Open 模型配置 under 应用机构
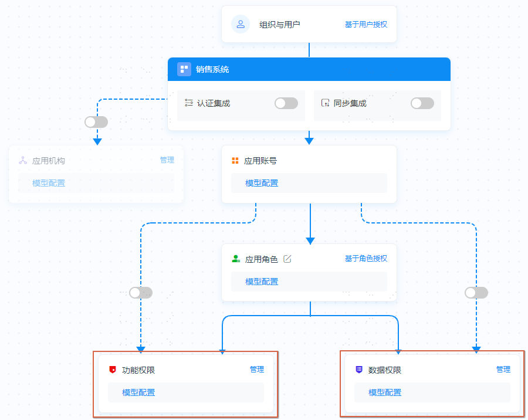 click(49, 183)
